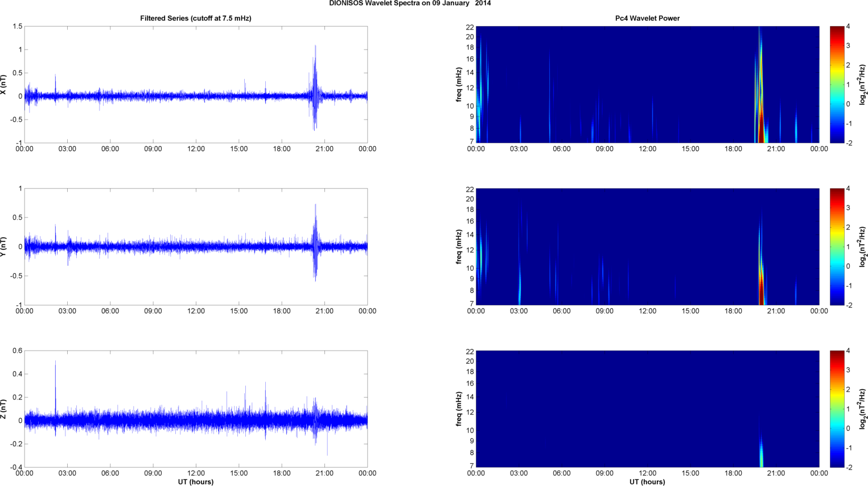
Task: Click the '-0.4' tick on the Z (nT) axis
Action: 16,467
